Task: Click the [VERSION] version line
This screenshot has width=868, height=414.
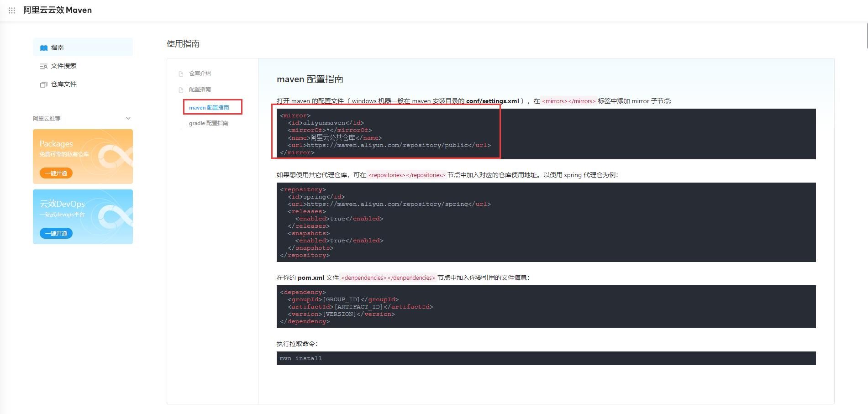Action: tap(342, 314)
